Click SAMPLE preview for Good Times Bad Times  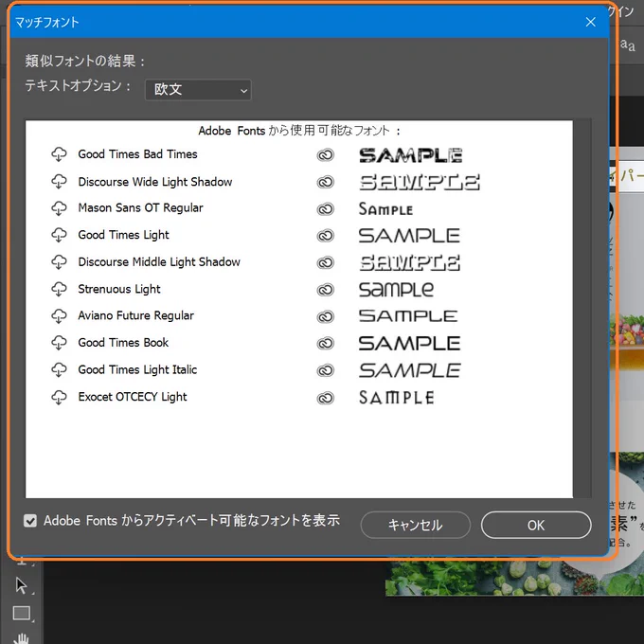(x=411, y=155)
